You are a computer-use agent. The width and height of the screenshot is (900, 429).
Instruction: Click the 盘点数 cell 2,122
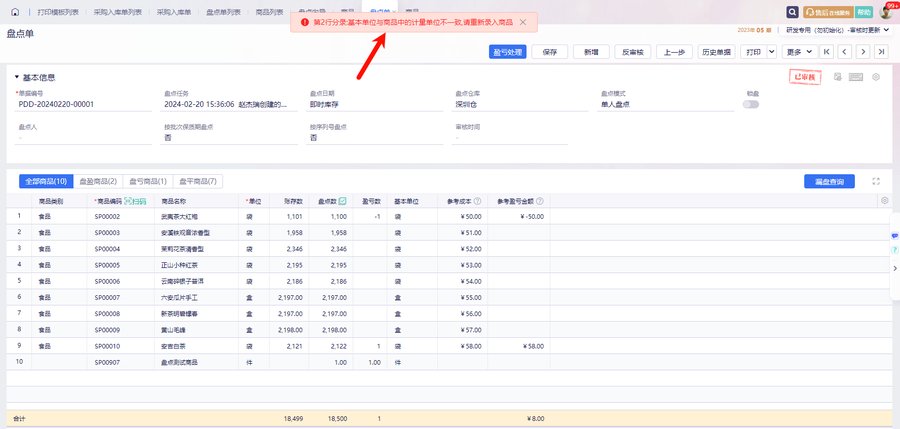point(329,346)
